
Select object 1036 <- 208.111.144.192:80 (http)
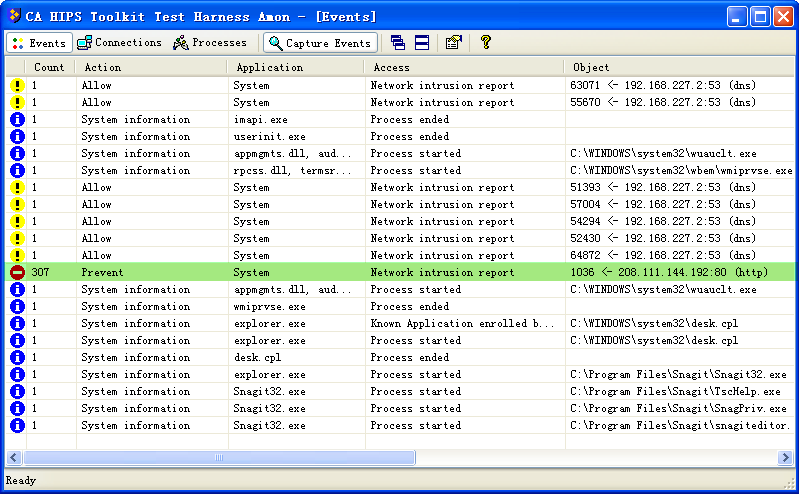click(669, 272)
